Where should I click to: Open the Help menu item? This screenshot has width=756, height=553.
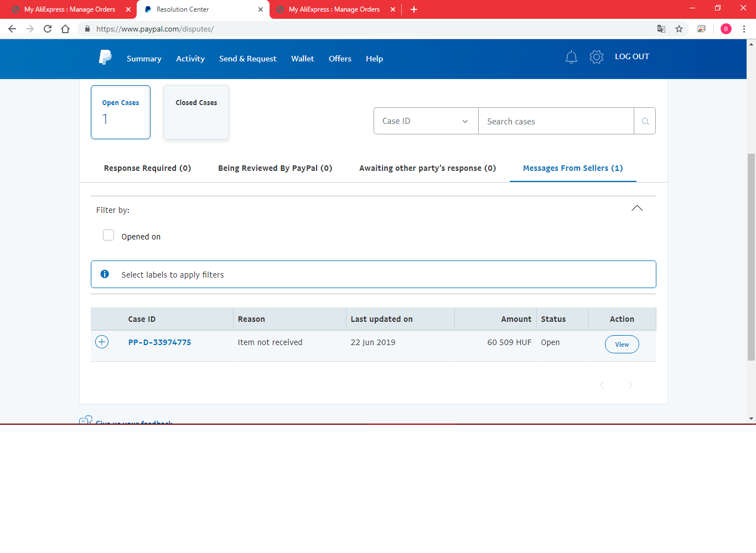point(374,59)
